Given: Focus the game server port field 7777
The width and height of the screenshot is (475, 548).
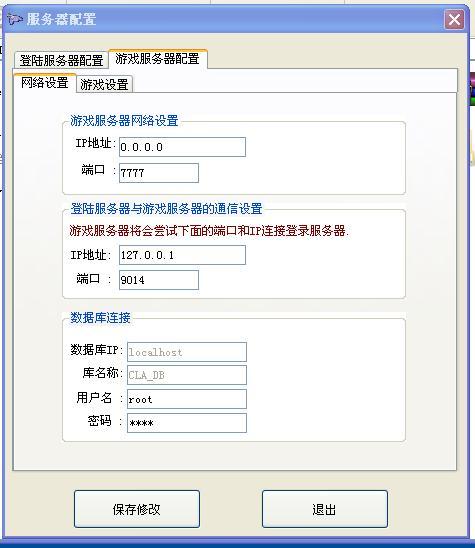Looking at the screenshot, I should (x=159, y=173).
